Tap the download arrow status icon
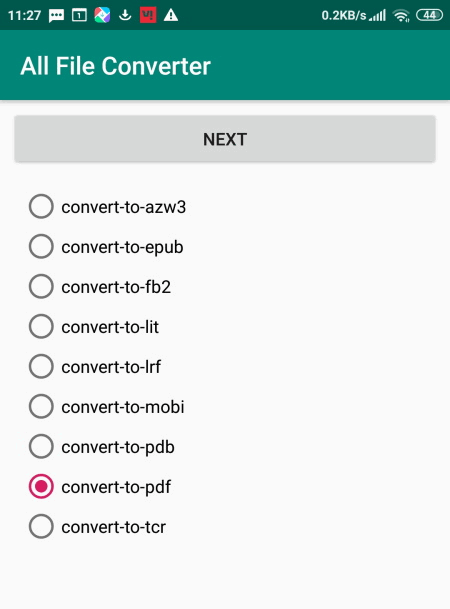This screenshot has width=450, height=609. tap(125, 15)
